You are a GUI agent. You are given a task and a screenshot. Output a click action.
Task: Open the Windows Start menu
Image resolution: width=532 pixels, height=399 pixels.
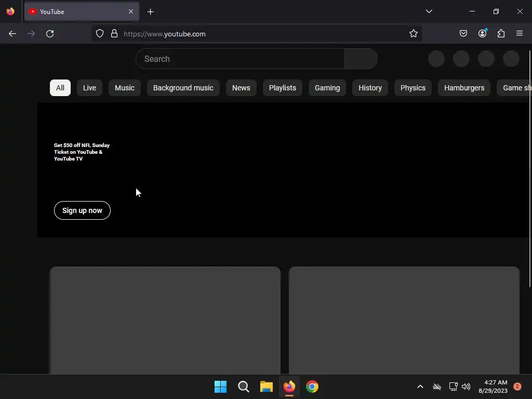click(x=220, y=387)
